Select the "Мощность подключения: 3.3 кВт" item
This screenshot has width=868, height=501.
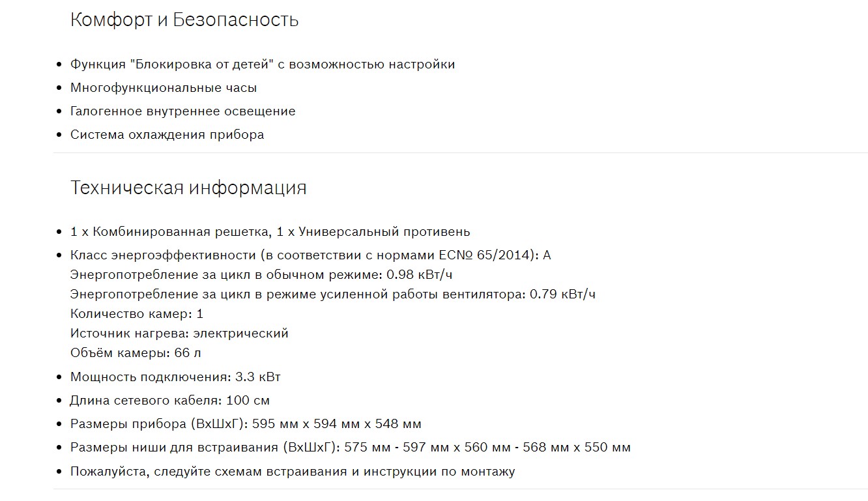(x=175, y=377)
